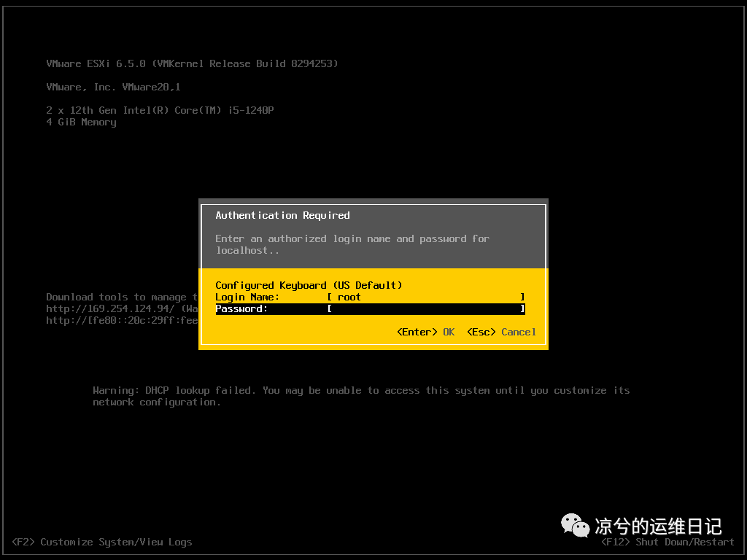Click the VMware ESXi 6.5.0 build line
747x560 pixels.
192,63
